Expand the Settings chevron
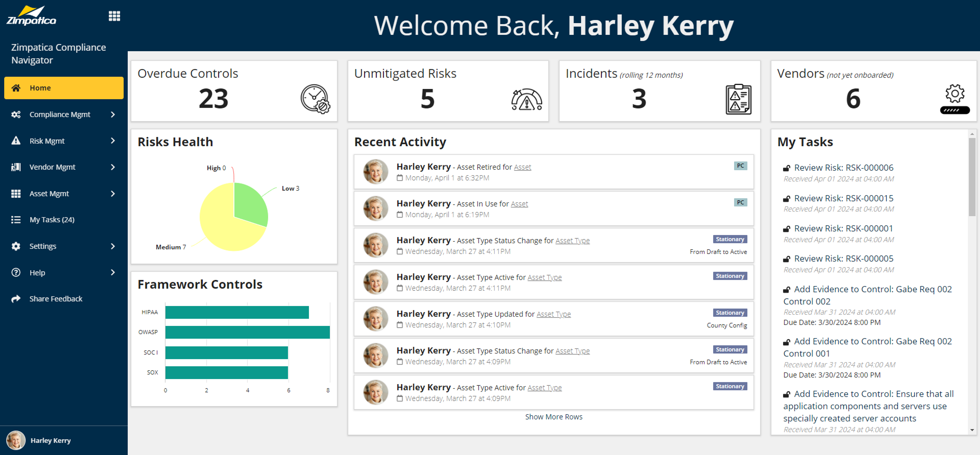The height and width of the screenshot is (455, 980). (x=113, y=246)
